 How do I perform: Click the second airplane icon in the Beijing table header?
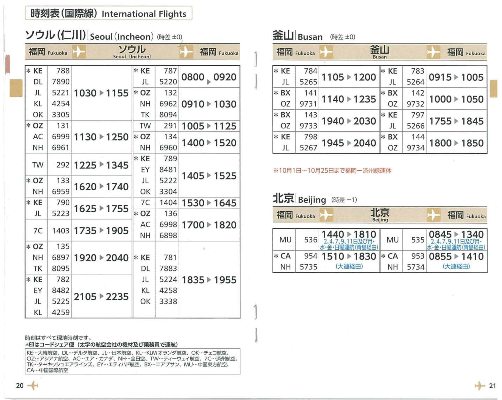(x=433, y=215)
